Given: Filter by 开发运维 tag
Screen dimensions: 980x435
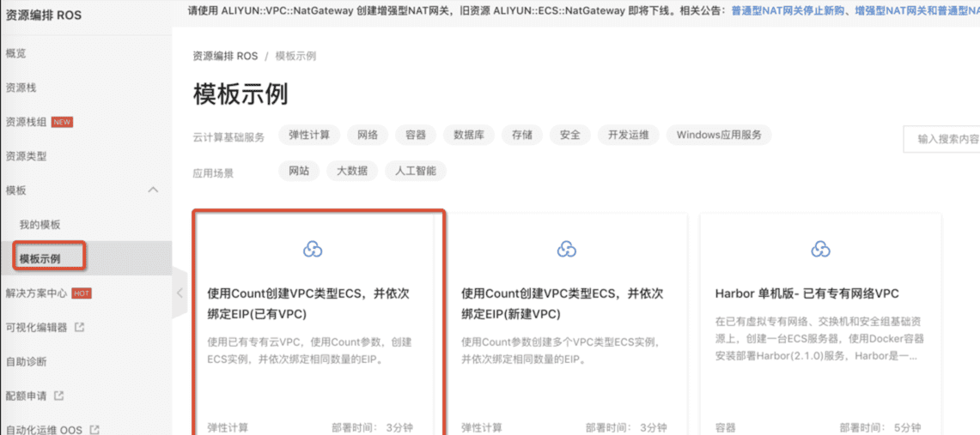Looking at the screenshot, I should coord(628,135).
